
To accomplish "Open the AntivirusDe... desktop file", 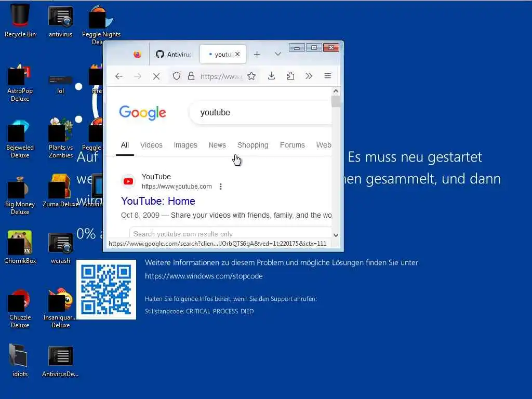I will (60, 362).
